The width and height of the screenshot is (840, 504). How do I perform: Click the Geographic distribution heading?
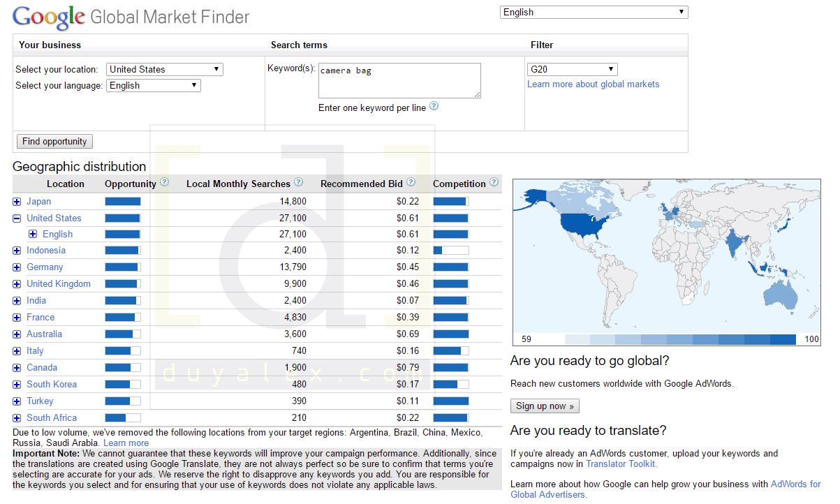[80, 166]
